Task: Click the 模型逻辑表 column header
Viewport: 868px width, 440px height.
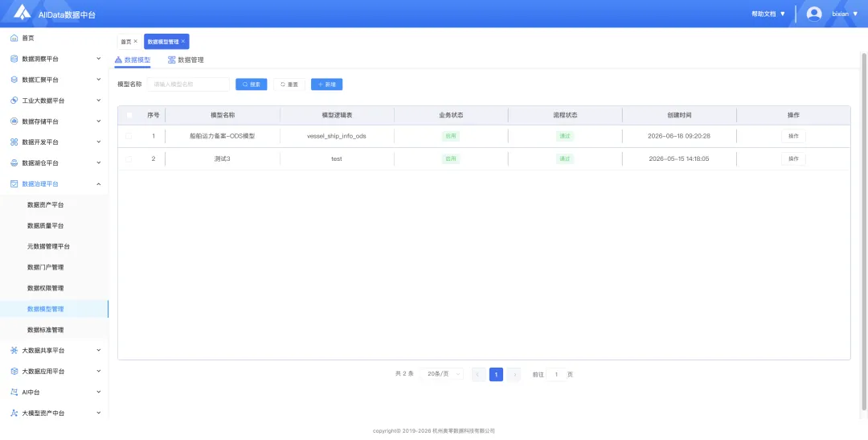Action: 337,115
